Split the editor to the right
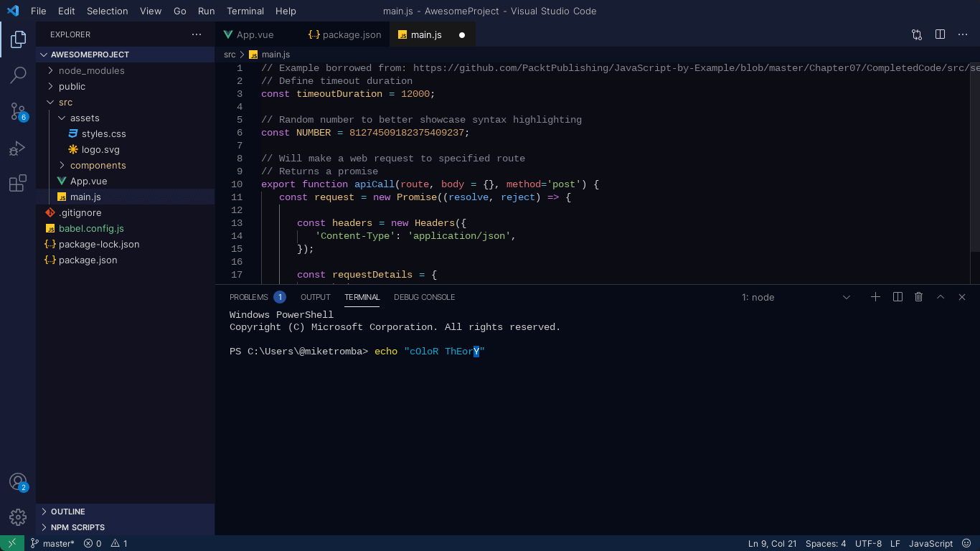 coord(940,34)
